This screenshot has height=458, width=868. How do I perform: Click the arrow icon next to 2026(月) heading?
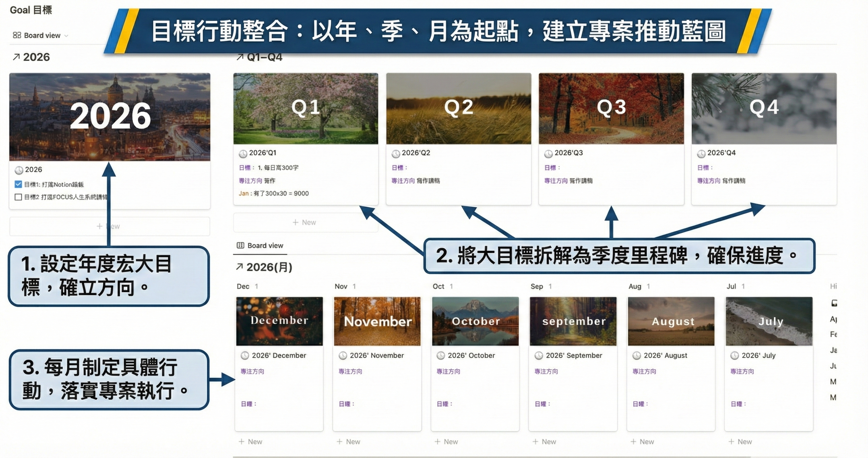click(239, 267)
